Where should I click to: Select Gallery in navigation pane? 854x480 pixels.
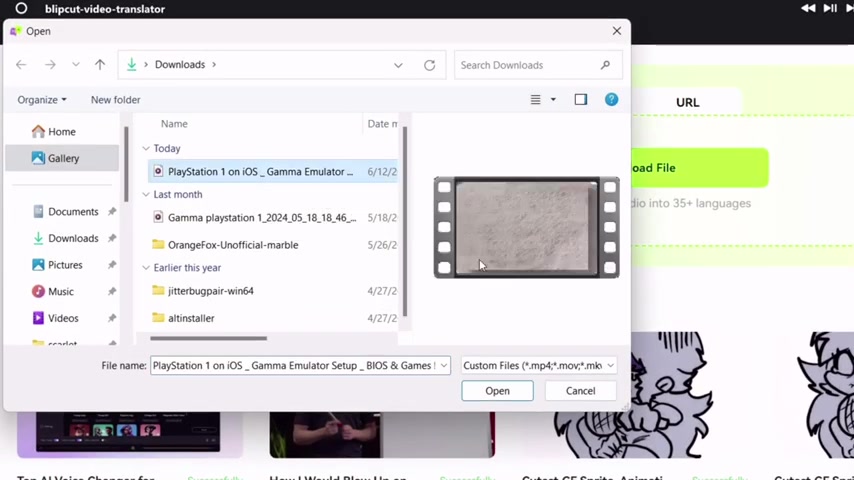62,159
